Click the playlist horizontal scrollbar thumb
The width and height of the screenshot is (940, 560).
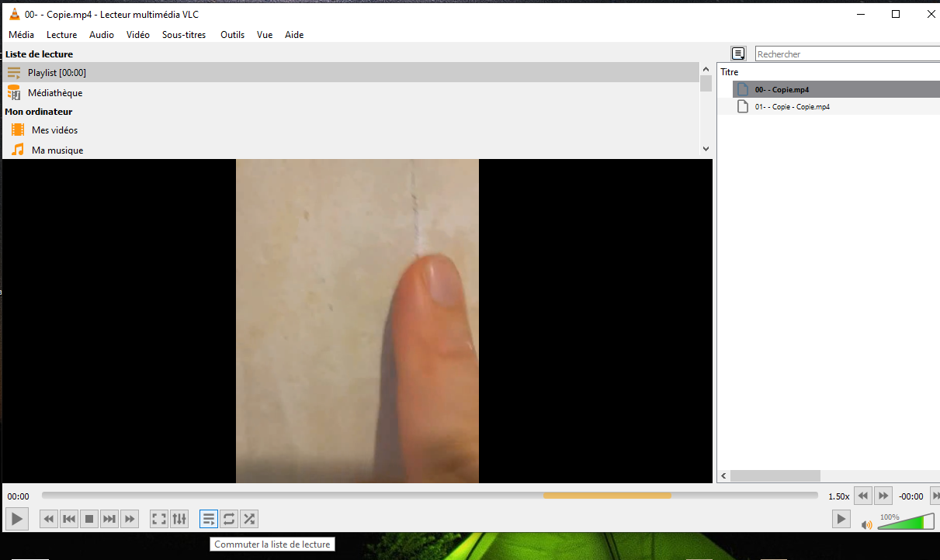coord(775,475)
